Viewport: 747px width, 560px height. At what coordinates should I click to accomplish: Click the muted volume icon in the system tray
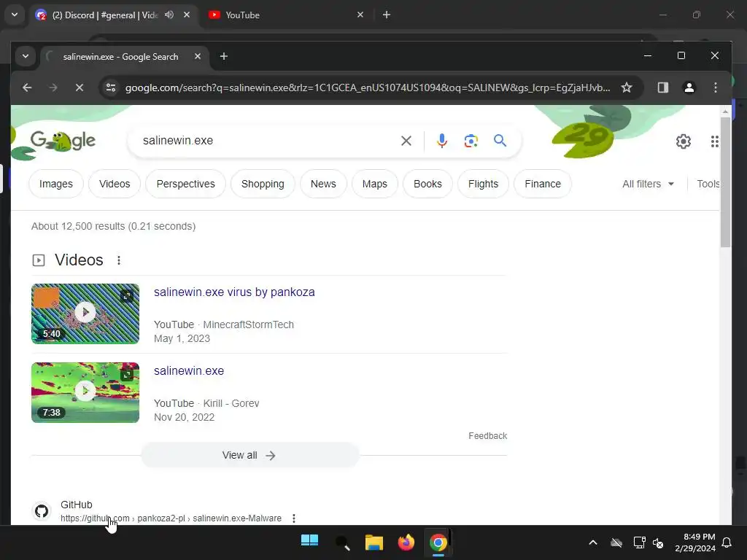658,542
